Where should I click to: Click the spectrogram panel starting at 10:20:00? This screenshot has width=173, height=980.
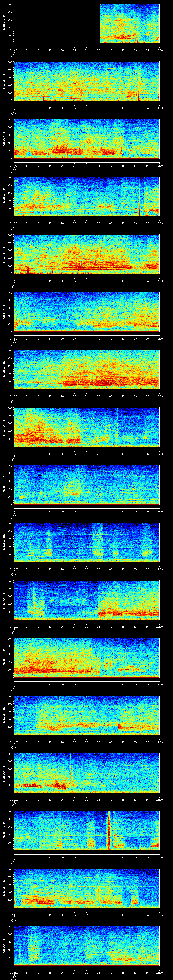87,658
